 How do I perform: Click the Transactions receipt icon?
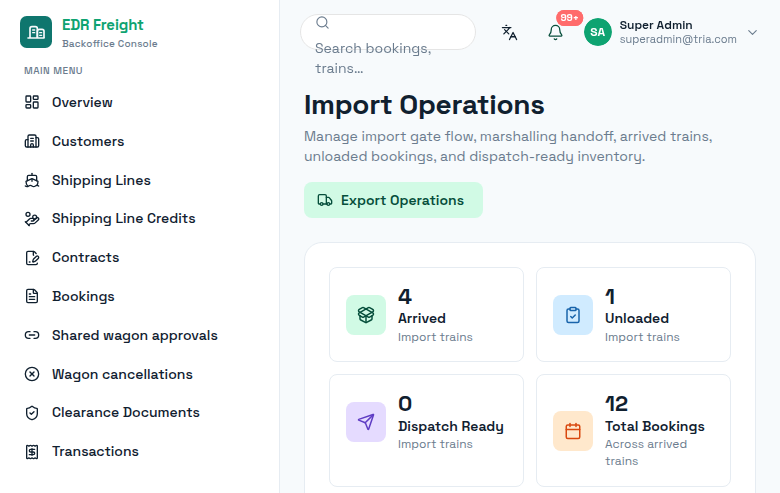pyautogui.click(x=32, y=452)
